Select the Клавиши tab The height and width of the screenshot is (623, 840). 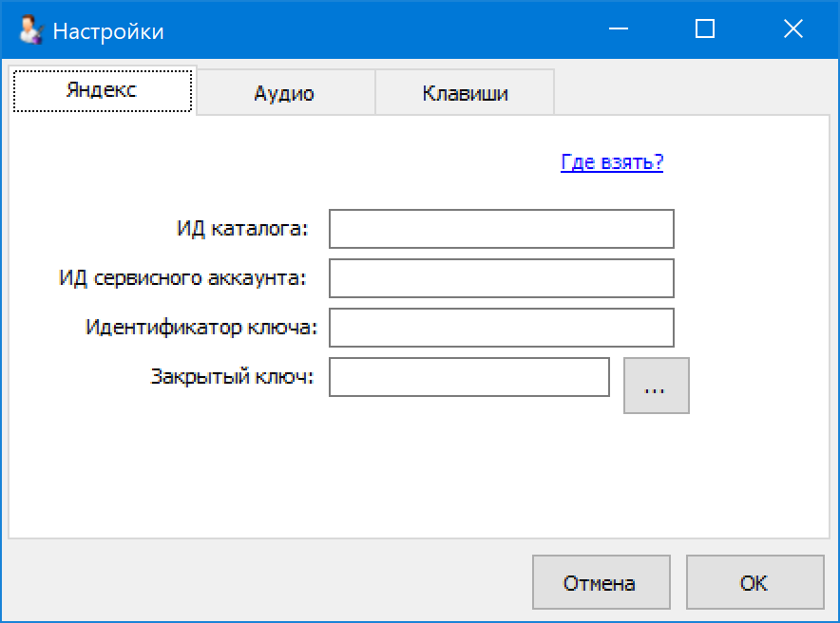(465, 93)
